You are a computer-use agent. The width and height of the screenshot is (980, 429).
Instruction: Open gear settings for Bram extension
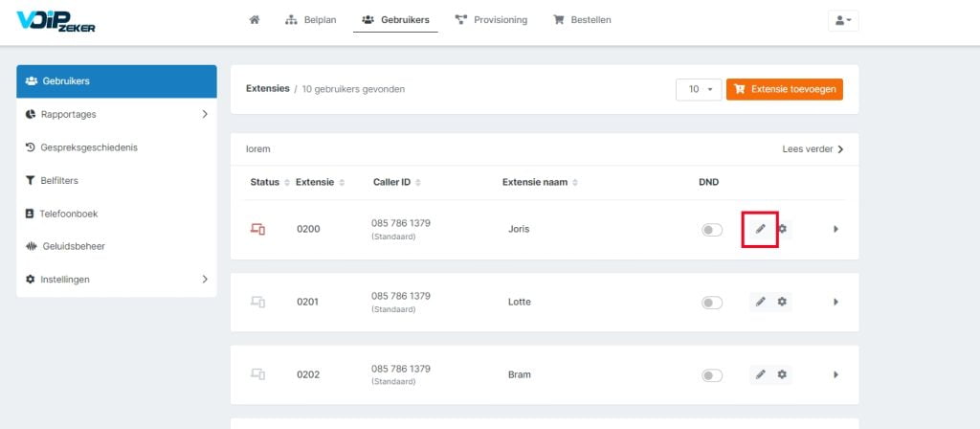pyautogui.click(x=782, y=374)
